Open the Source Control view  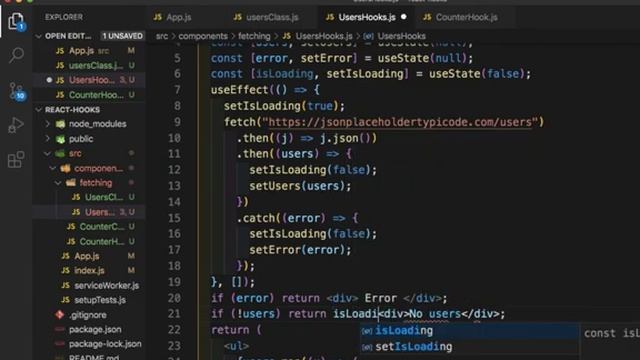point(17,91)
